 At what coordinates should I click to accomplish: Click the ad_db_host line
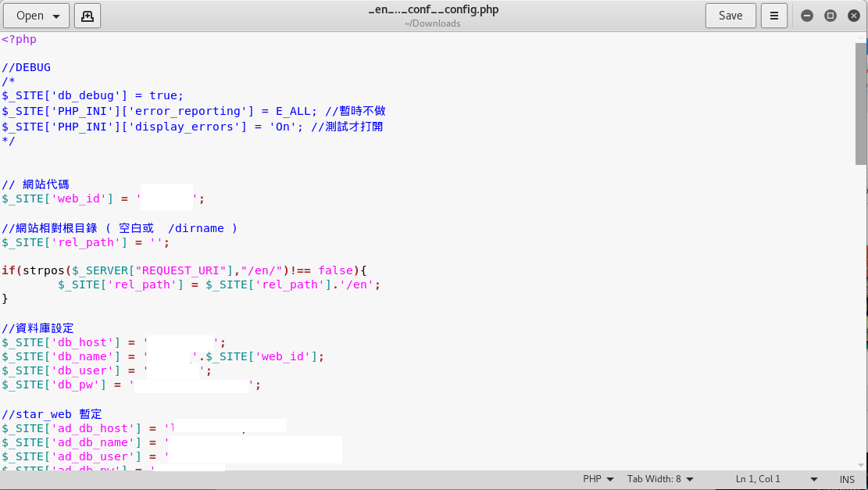(x=144, y=428)
